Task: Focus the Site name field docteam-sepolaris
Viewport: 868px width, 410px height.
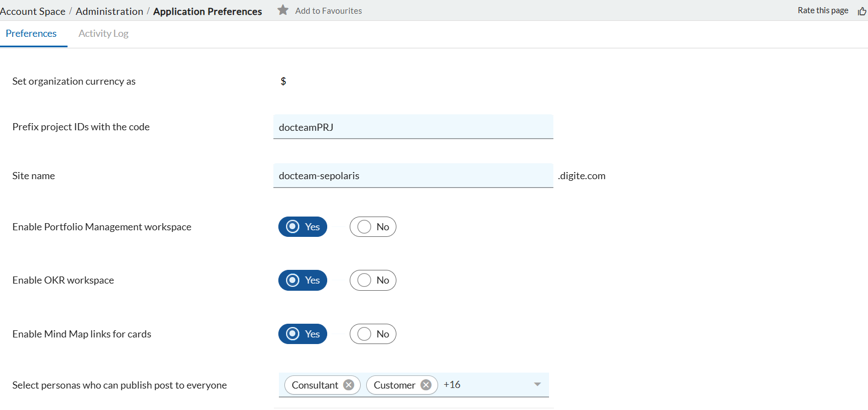Action: tap(413, 175)
